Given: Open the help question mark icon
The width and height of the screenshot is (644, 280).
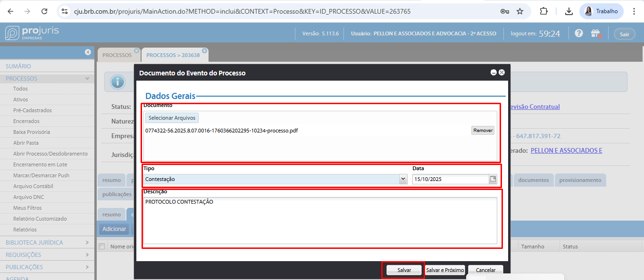Looking at the screenshot, I should (579, 33).
